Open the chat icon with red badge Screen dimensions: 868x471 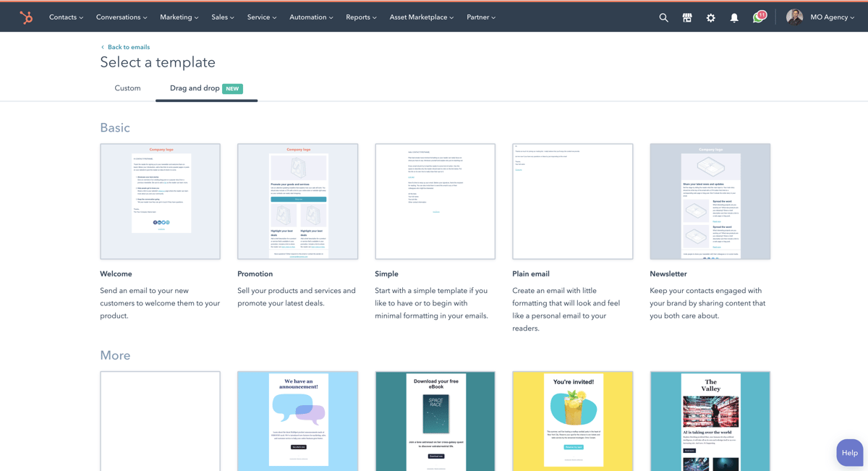point(759,17)
